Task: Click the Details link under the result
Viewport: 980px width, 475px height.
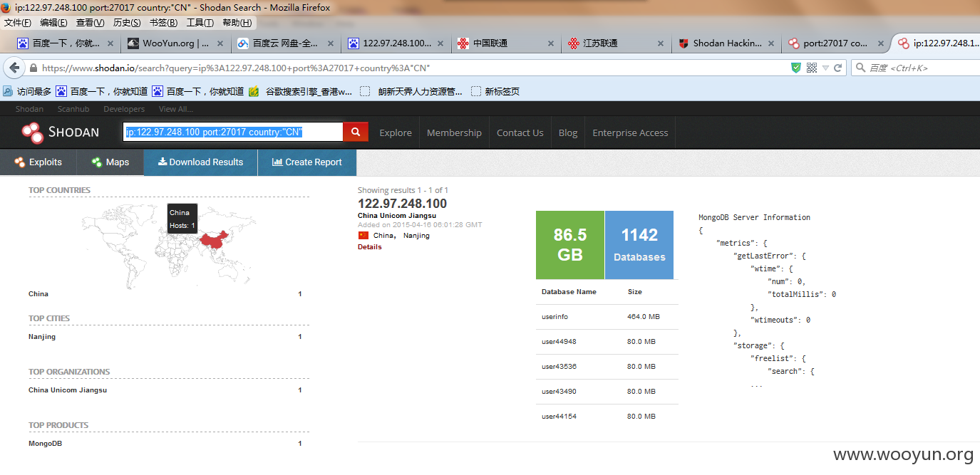Action: (370, 247)
